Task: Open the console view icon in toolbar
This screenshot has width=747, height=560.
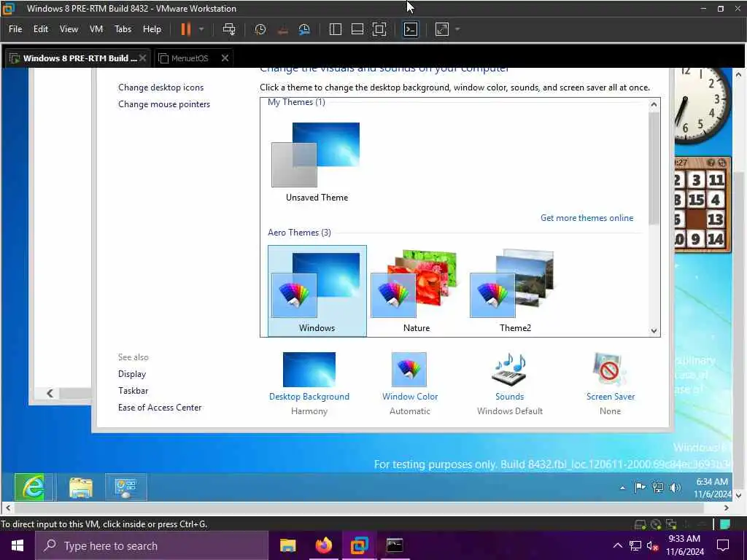Action: point(410,29)
